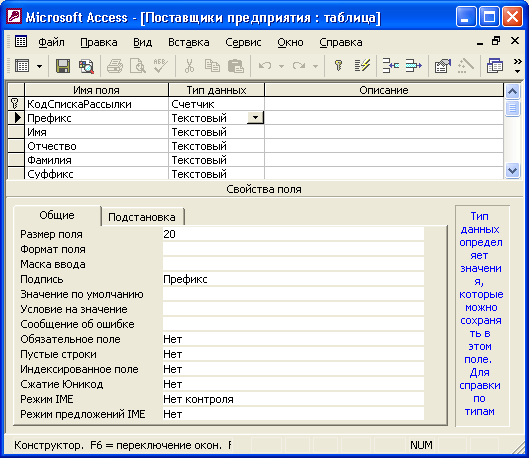The width and height of the screenshot is (529, 458).
Task: Select the Общие tab
Action: coord(57,215)
